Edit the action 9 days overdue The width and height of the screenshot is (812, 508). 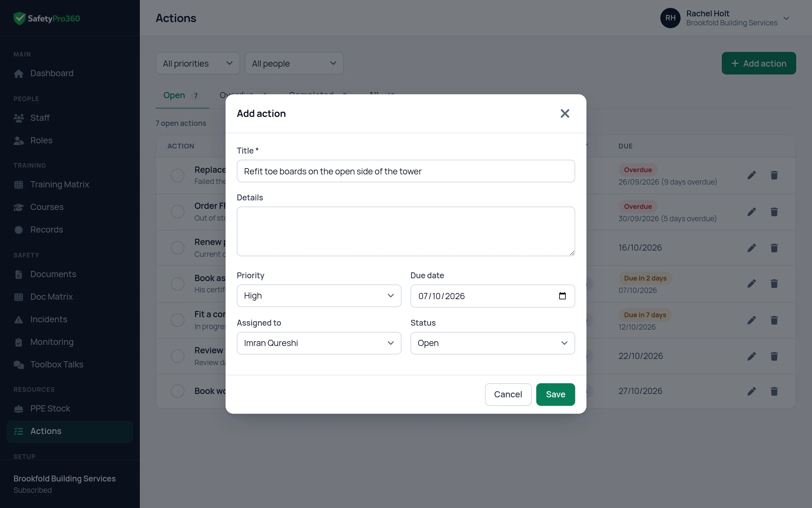pyautogui.click(x=752, y=175)
